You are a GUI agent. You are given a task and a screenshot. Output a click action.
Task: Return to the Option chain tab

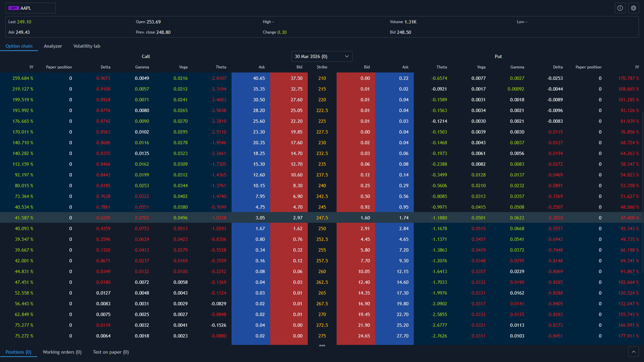pyautogui.click(x=19, y=46)
